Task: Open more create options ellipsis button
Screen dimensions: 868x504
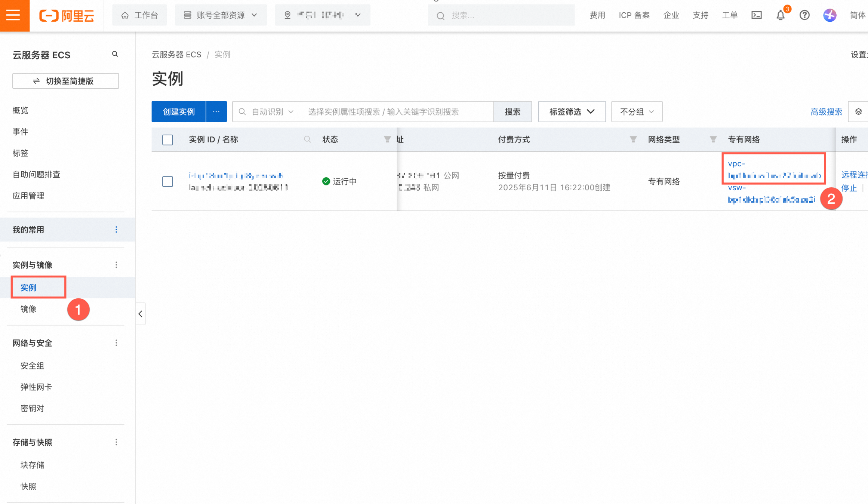Action: (x=216, y=112)
